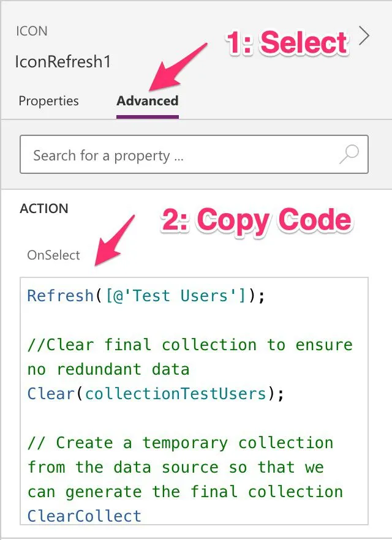
Task: Click the ClearCollect function at the bottom
Action: [x=85, y=516]
